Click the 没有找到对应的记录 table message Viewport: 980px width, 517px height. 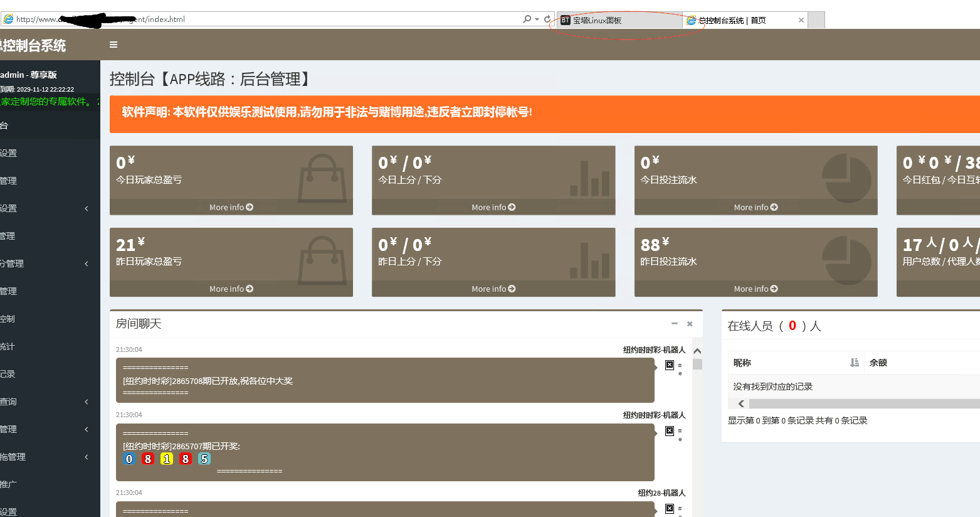tap(773, 386)
